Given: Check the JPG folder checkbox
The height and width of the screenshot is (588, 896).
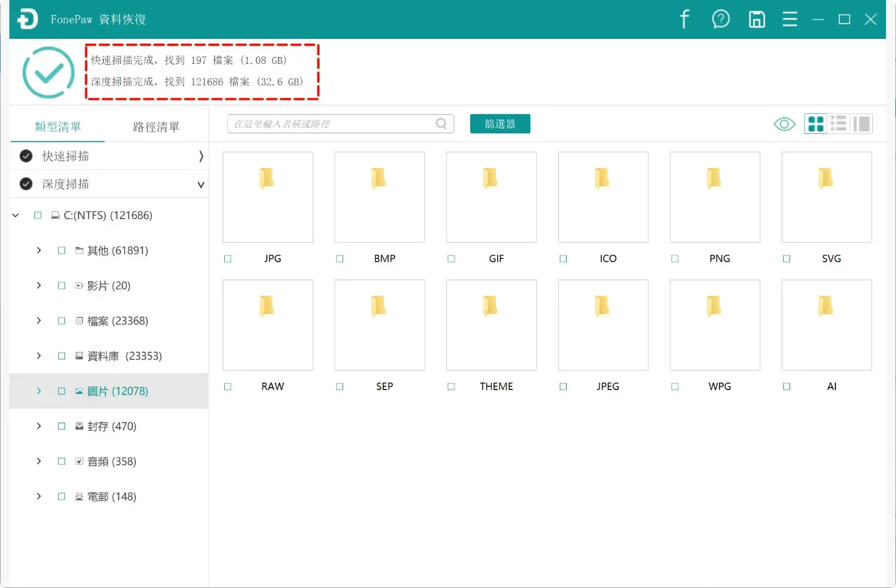Looking at the screenshot, I should (x=227, y=258).
